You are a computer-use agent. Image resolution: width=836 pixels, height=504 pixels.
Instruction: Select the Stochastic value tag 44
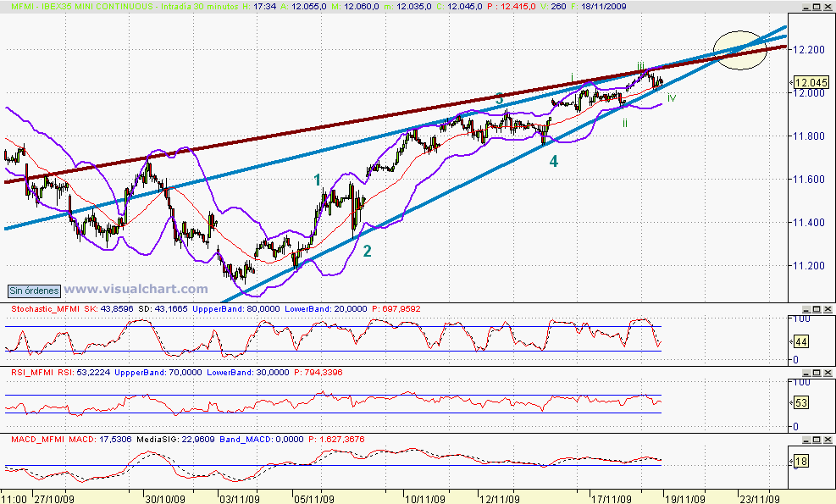point(801,342)
